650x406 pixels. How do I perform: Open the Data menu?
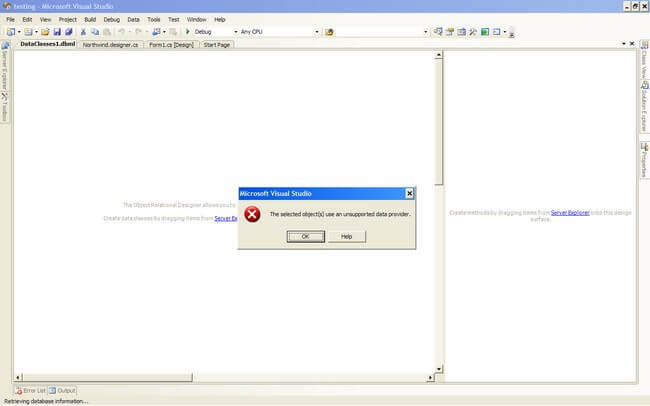click(x=133, y=19)
